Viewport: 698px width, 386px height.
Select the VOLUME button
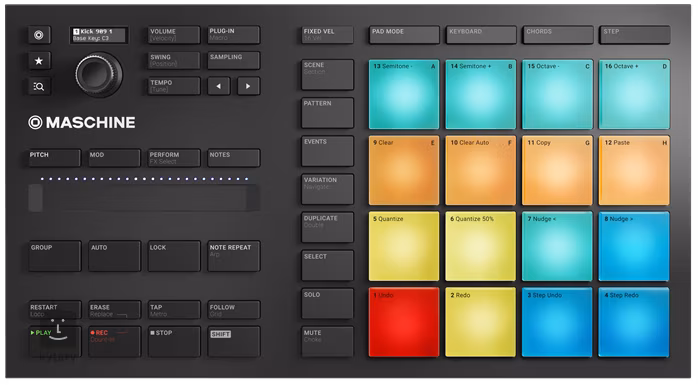click(x=174, y=35)
